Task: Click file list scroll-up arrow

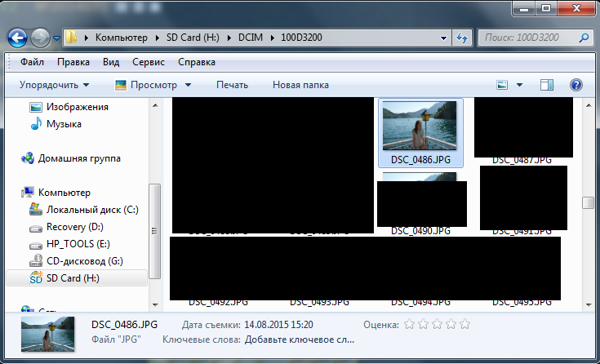Action: click(589, 105)
